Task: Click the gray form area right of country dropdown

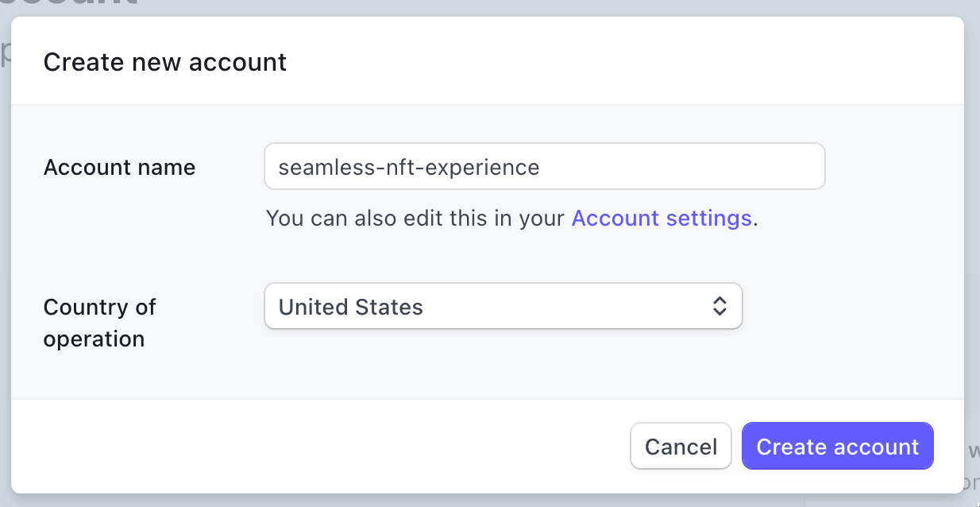Action: pos(850,307)
